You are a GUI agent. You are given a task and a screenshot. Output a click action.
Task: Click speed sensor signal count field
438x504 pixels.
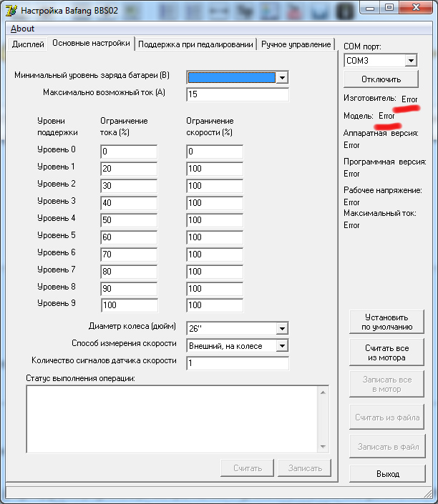(238, 363)
